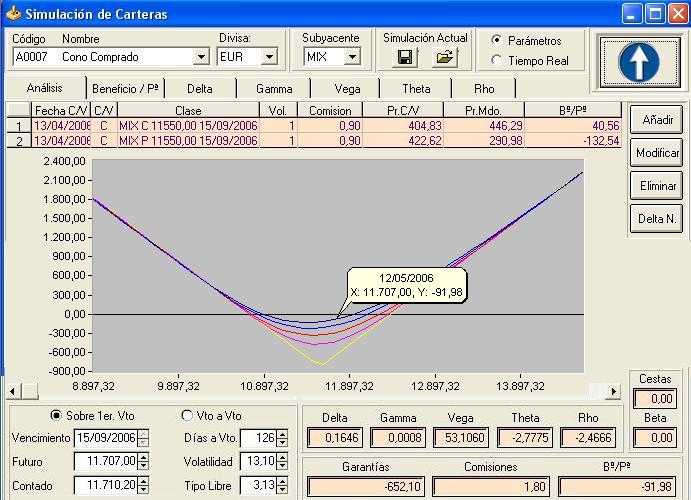Click the Futuro value field
The height and width of the screenshot is (500, 691).
click(x=106, y=461)
